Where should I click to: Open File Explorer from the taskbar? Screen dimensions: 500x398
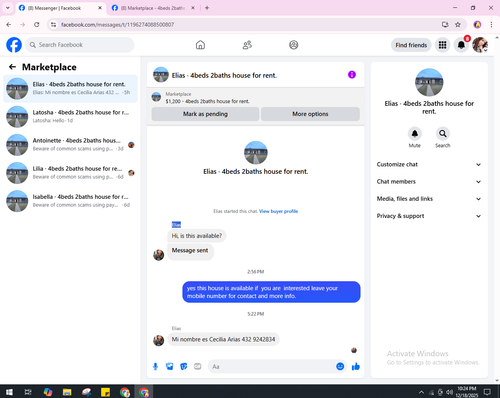point(67,392)
